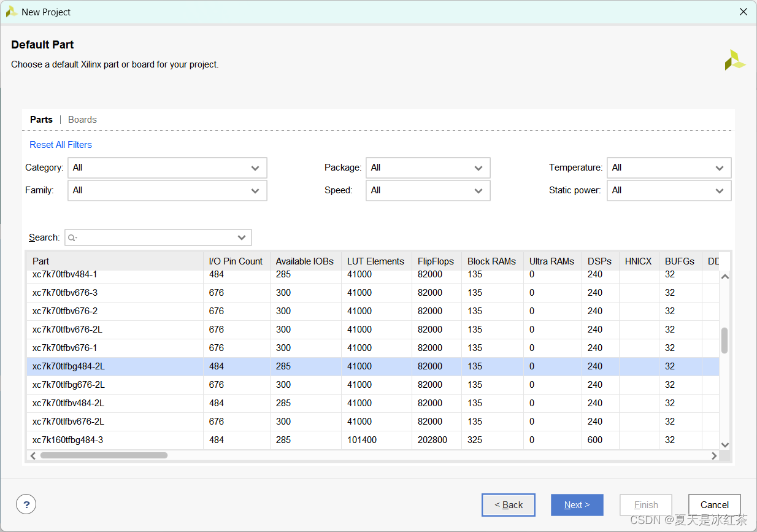Click the Back button

pos(508,505)
